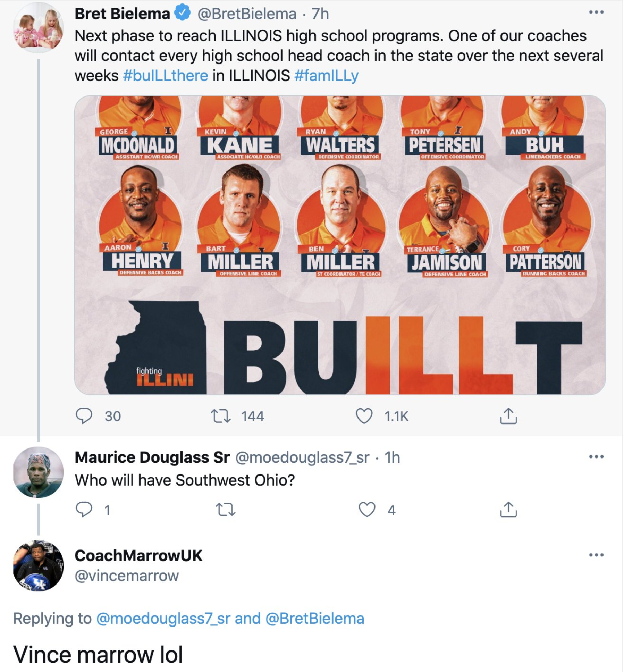Like the tweet with 1.1K likes
The height and width of the screenshot is (672, 624).
[364, 415]
